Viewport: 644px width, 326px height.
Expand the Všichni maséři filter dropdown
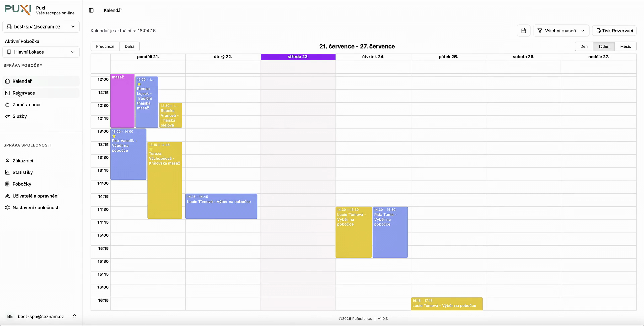561,31
